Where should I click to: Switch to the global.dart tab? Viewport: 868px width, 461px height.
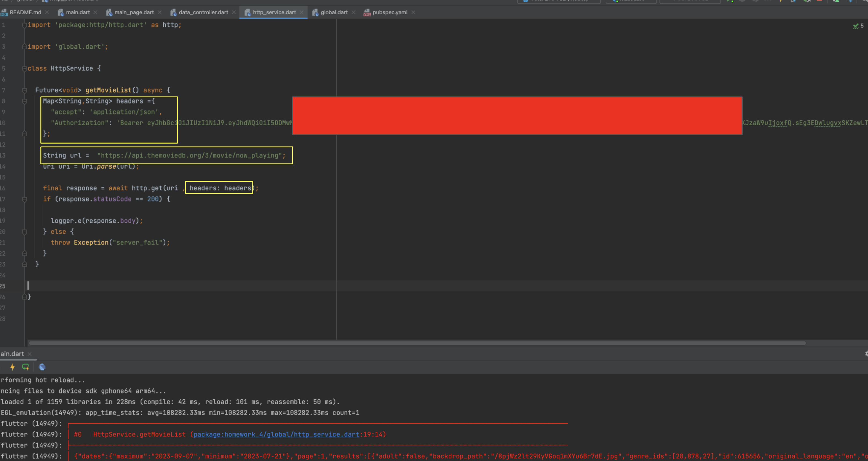(334, 12)
